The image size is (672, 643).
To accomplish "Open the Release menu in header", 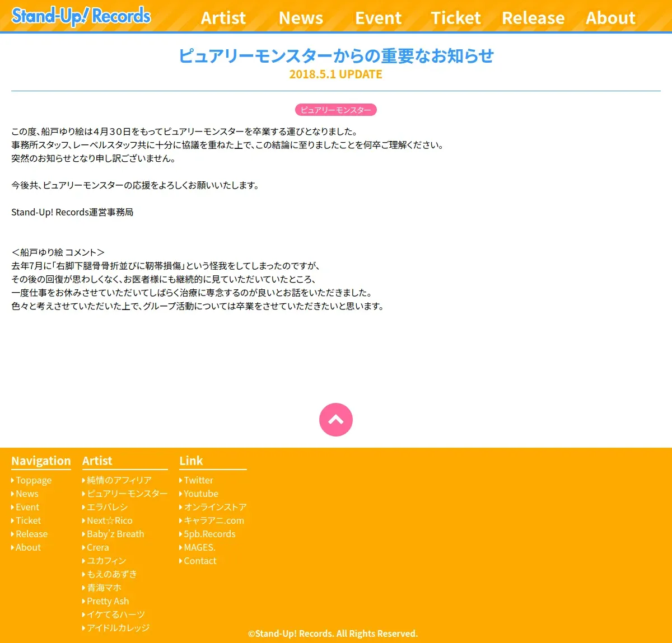I will pyautogui.click(x=533, y=18).
